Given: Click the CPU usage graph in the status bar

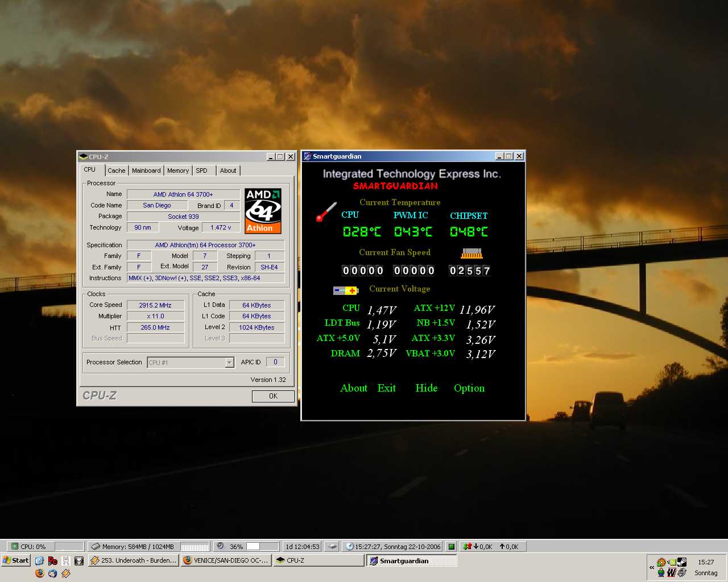Looking at the screenshot, I should tap(69, 547).
